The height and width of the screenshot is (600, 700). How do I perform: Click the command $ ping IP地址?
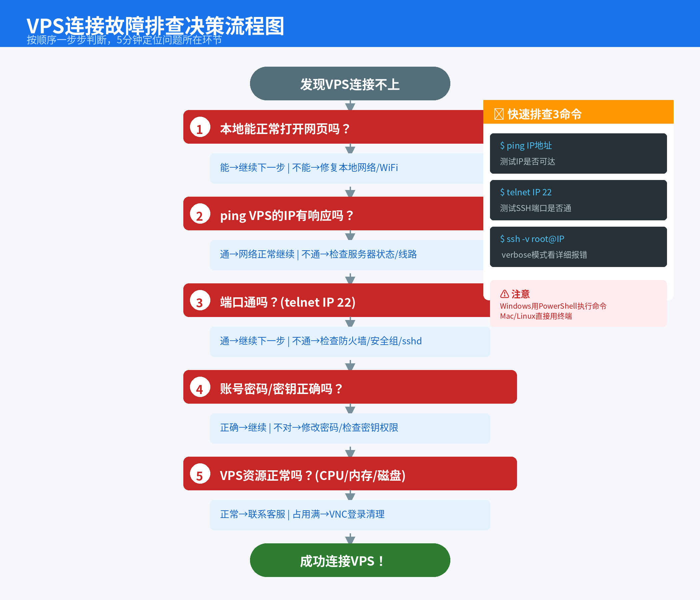tap(526, 146)
